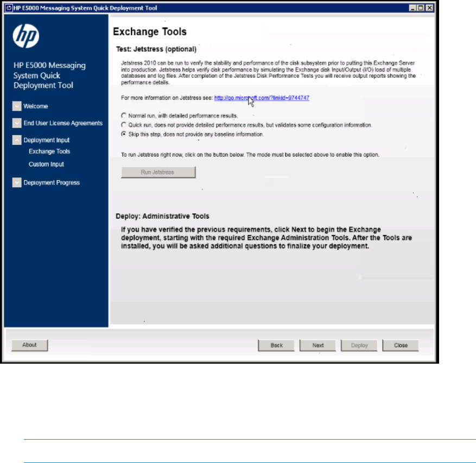Open the Custom Input sub-item
The image size is (476, 463).
click(46, 164)
